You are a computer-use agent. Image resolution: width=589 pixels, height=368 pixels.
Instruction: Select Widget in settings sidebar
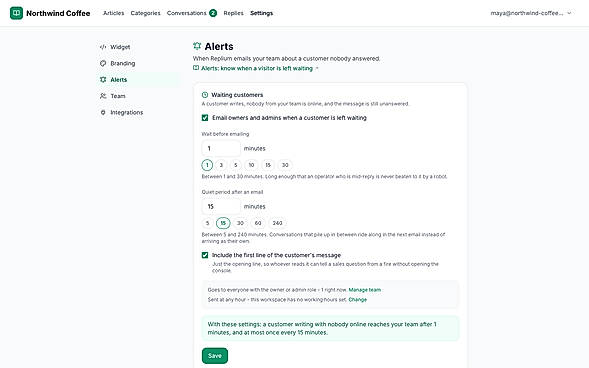138,47
